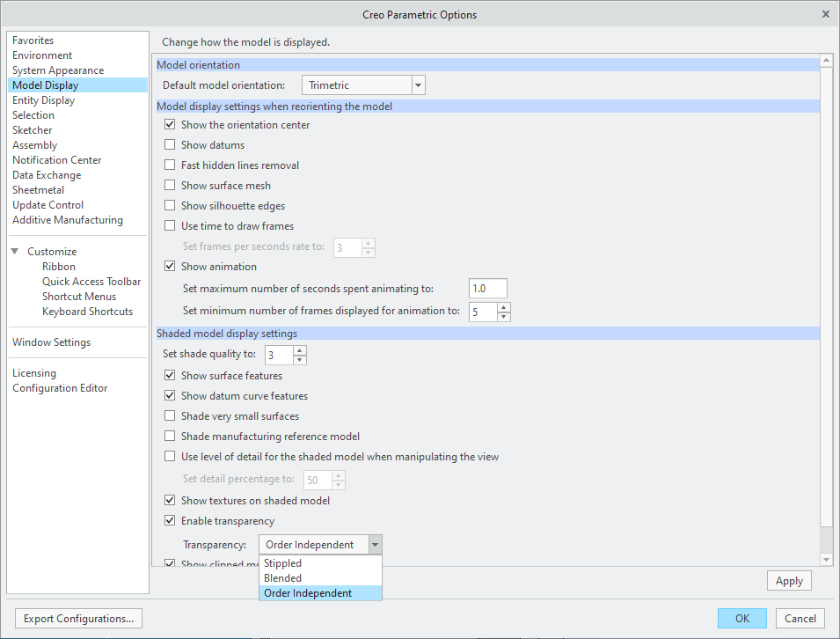This screenshot has height=639, width=840.
Task: Select Blended transparency option
Action: click(283, 578)
